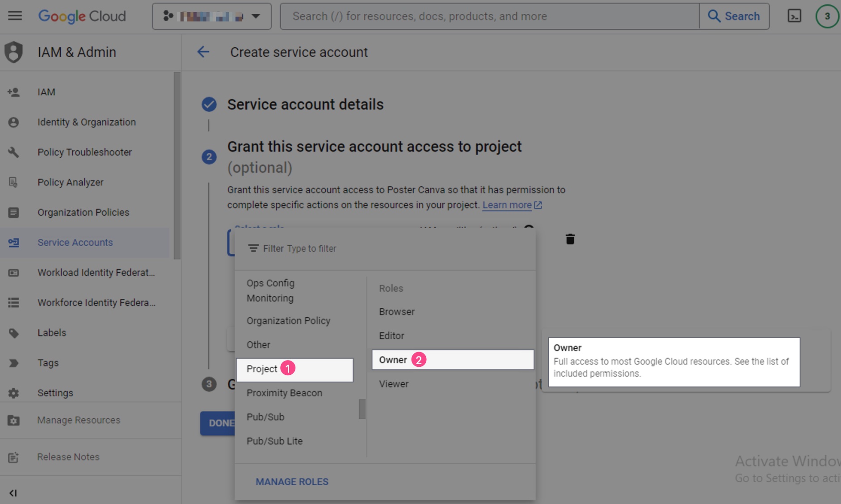Open the project selector dropdown
The width and height of the screenshot is (841, 504).
pyautogui.click(x=211, y=16)
